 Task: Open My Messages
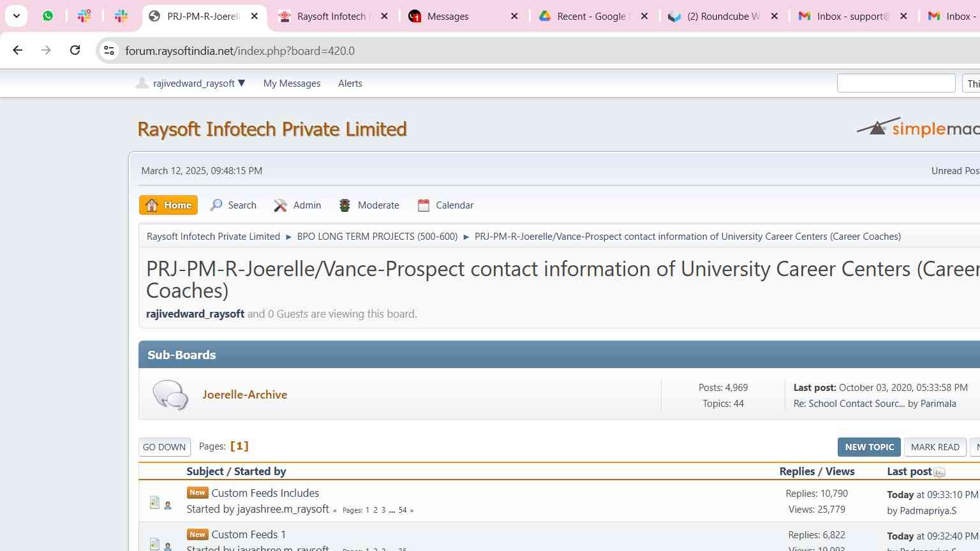pyautogui.click(x=292, y=84)
